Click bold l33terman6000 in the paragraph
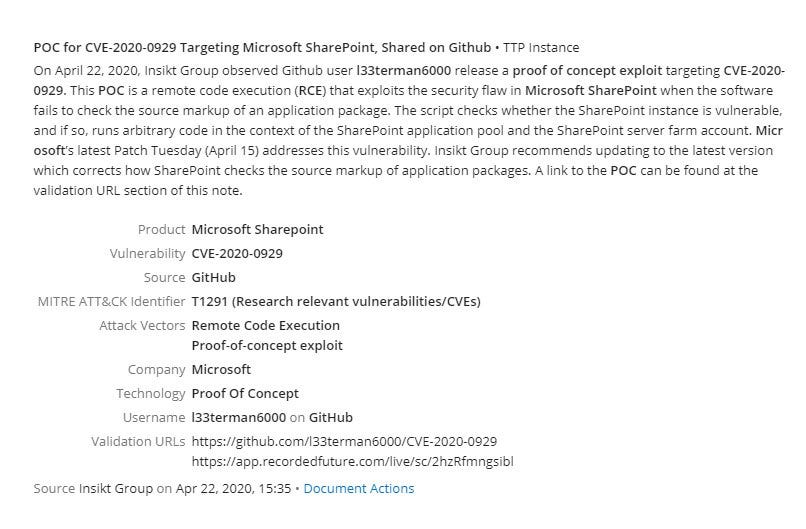This screenshot has width=806, height=529. click(404, 70)
